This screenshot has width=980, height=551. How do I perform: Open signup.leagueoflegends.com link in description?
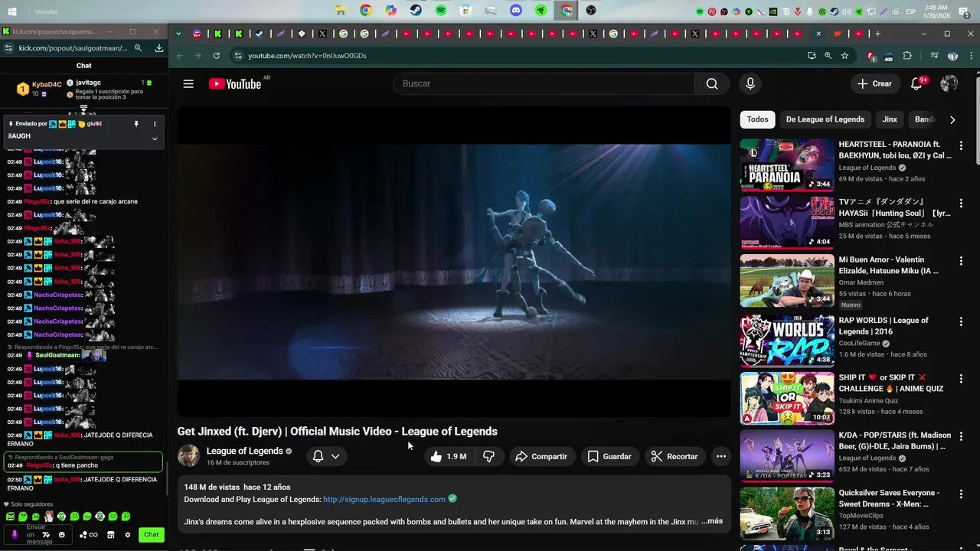(x=384, y=499)
